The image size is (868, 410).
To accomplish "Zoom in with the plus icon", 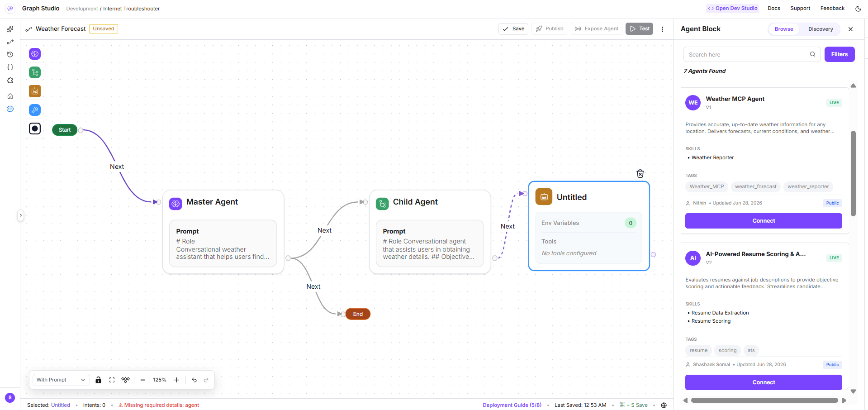I will (x=177, y=380).
